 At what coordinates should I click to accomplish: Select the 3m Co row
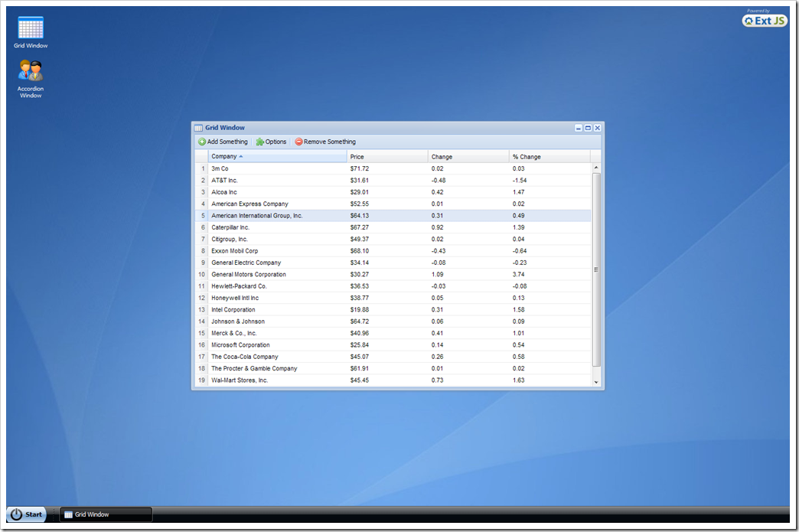[x=393, y=168]
